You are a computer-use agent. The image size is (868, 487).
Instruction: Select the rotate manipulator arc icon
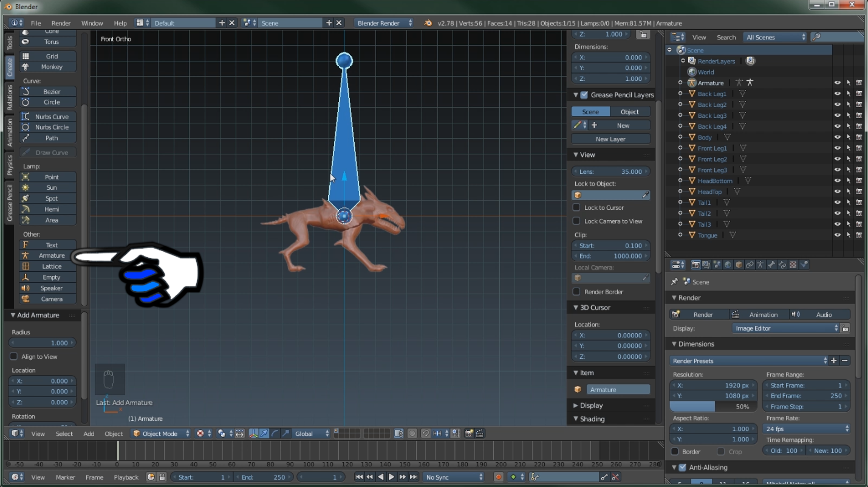point(275,433)
